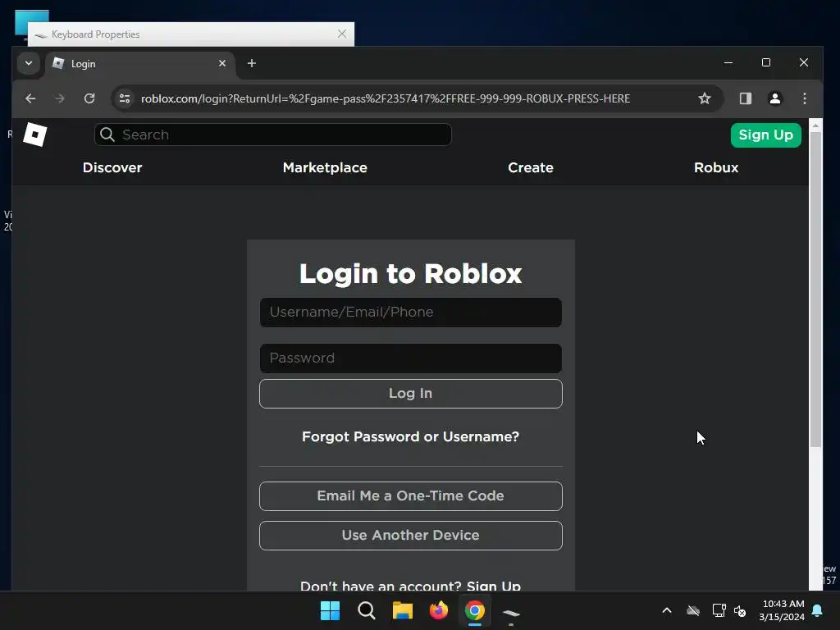Open the Discover menu item
Image resolution: width=840 pixels, height=630 pixels.
[x=112, y=167]
